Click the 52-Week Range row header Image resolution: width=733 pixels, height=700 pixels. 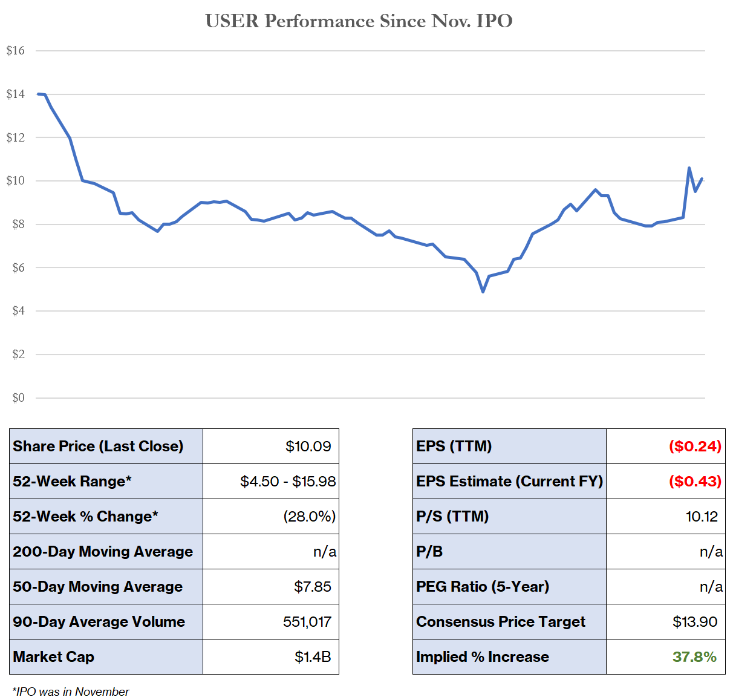tap(71, 481)
